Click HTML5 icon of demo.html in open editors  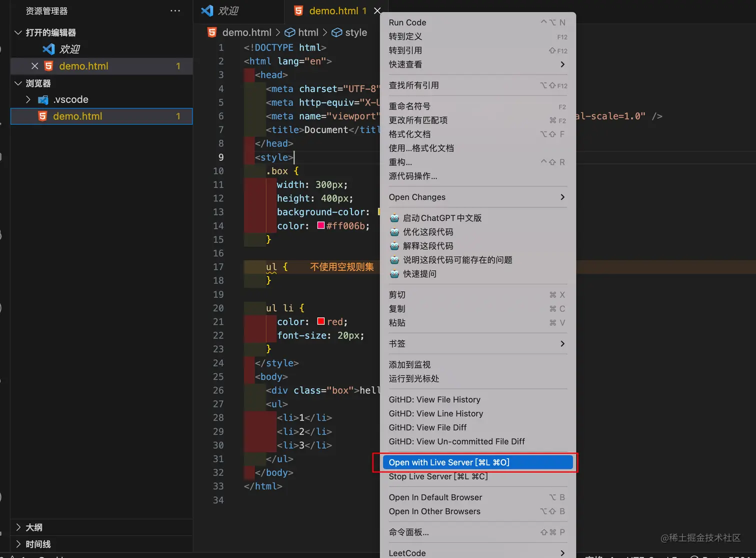point(48,66)
